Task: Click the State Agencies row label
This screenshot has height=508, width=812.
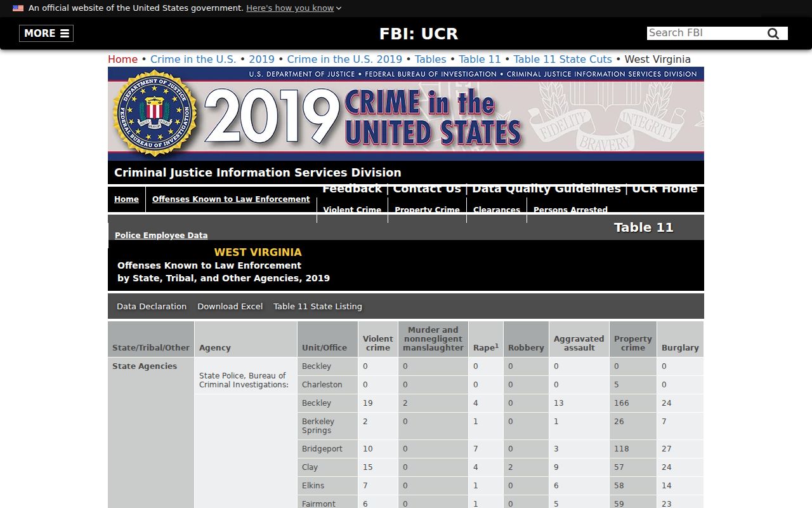Action: (x=145, y=366)
